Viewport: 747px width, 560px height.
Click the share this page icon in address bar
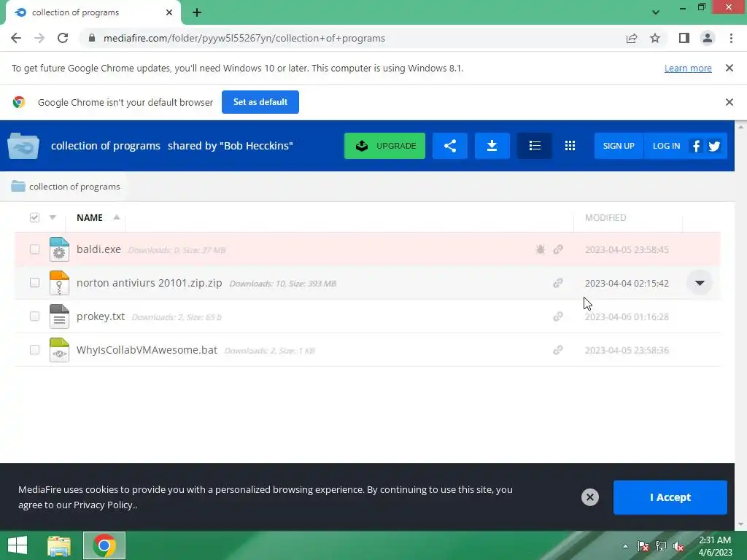(632, 38)
